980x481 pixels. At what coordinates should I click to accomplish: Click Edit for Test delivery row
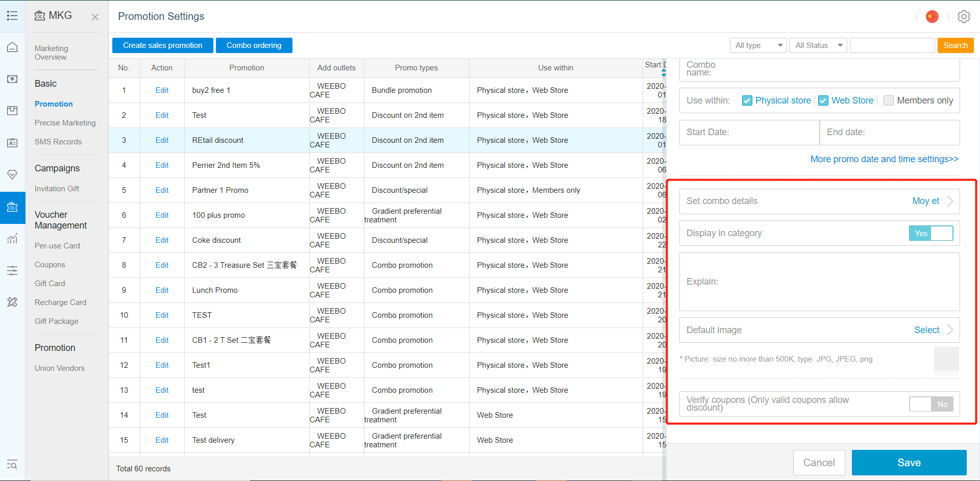[x=162, y=440]
